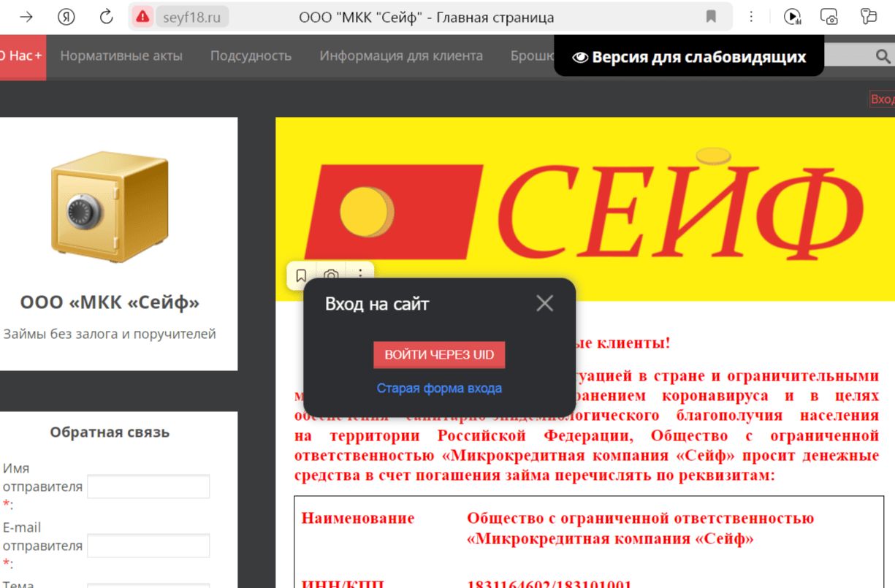Open the image overlay three-dot menu
The height and width of the screenshot is (588, 895).
tap(360, 275)
